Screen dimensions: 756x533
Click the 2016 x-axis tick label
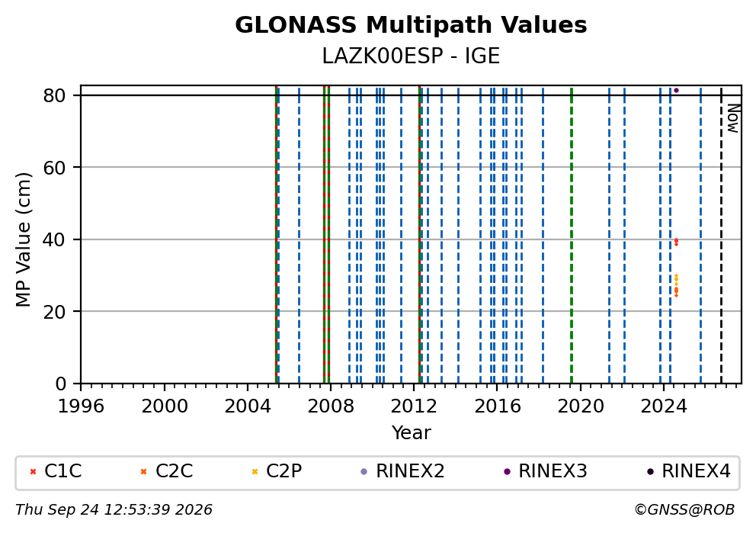(x=497, y=406)
